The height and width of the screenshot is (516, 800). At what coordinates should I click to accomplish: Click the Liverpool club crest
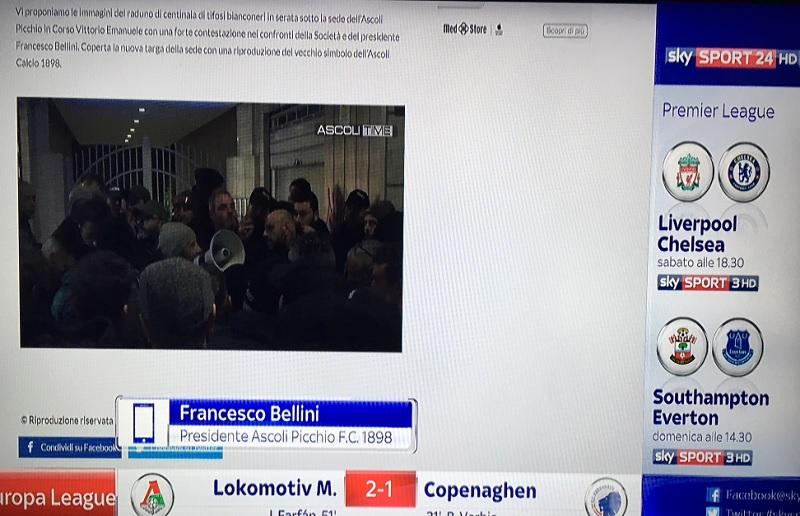pyautogui.click(x=688, y=171)
